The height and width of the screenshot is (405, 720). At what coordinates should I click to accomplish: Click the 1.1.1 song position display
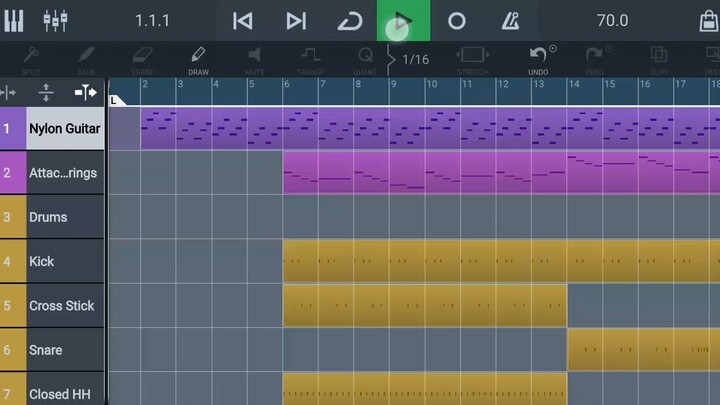click(152, 20)
